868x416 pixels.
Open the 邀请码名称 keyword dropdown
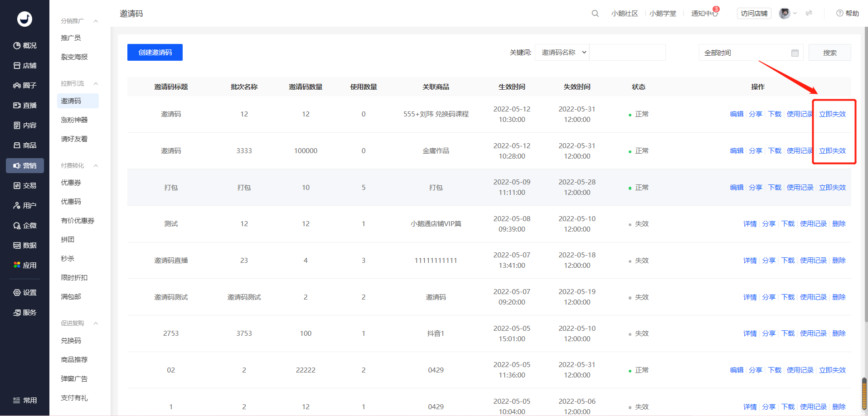pos(562,52)
